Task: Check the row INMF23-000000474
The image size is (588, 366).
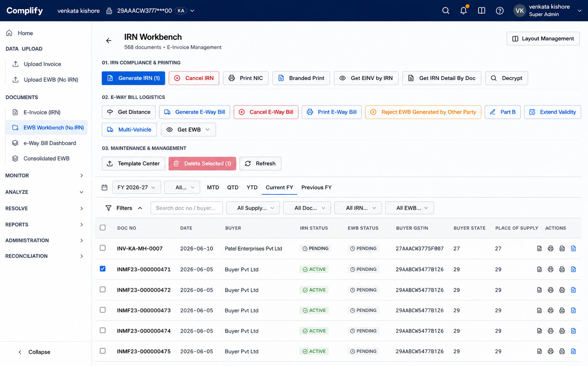Action: (x=103, y=330)
